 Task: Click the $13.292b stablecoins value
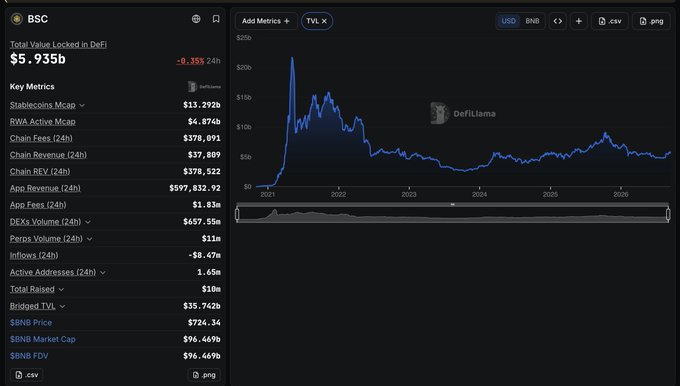(202, 105)
